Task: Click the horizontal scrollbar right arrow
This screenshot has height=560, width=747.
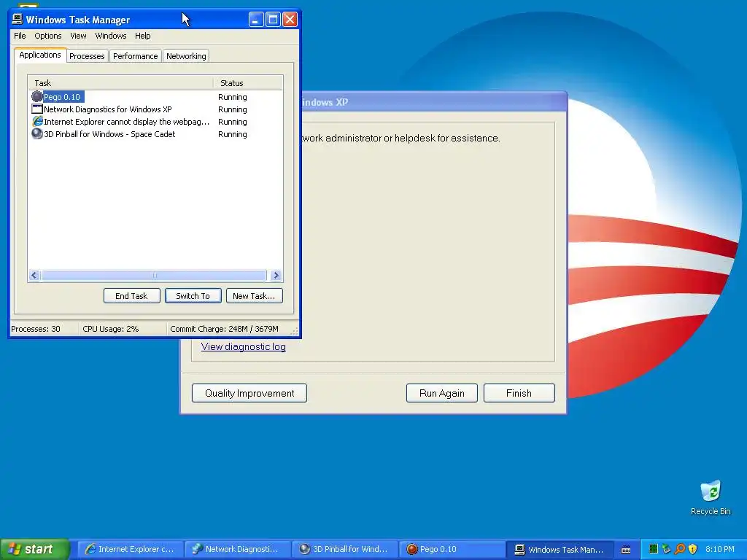Action: coord(275,275)
